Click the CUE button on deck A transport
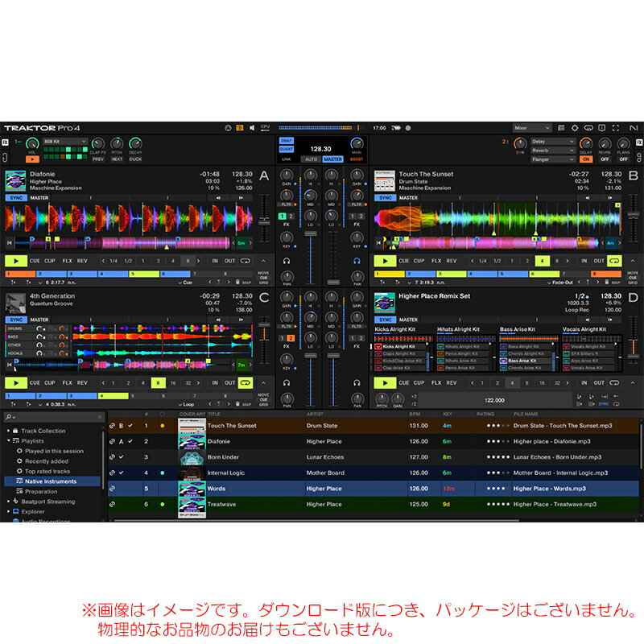Image resolution: width=644 pixels, height=644 pixels. click(x=35, y=259)
